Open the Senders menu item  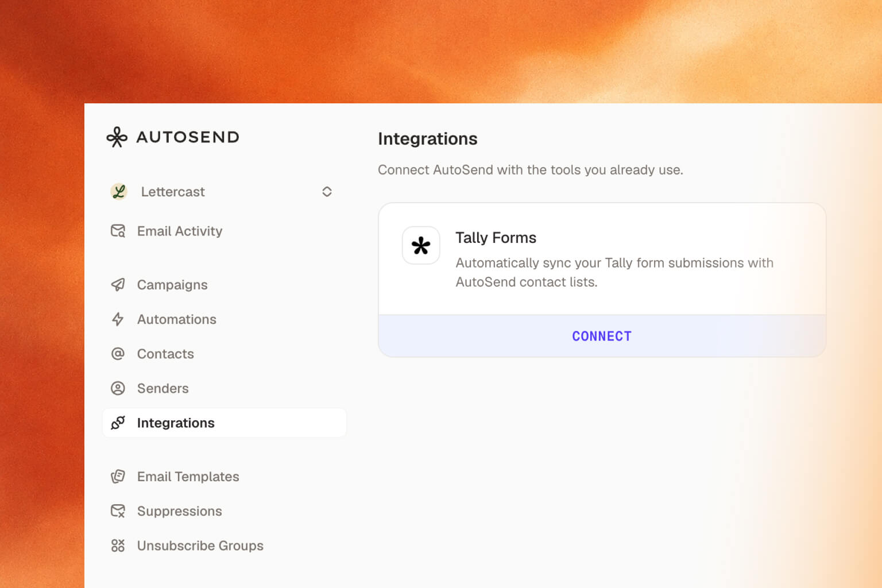224,388
